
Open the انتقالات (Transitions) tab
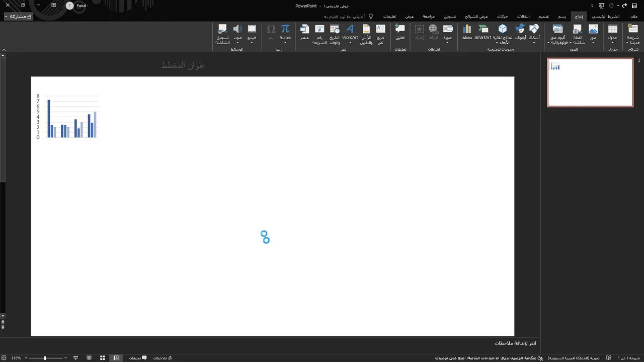pos(523,16)
